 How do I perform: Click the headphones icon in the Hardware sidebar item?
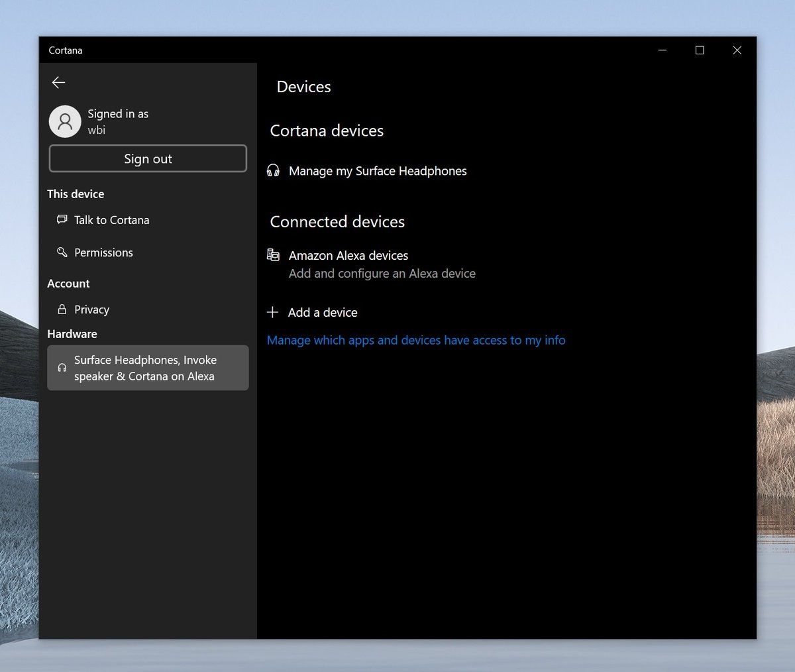(x=62, y=368)
